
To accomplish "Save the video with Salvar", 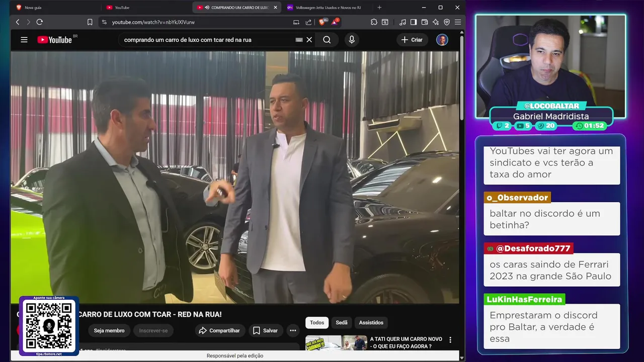I will 266,330.
